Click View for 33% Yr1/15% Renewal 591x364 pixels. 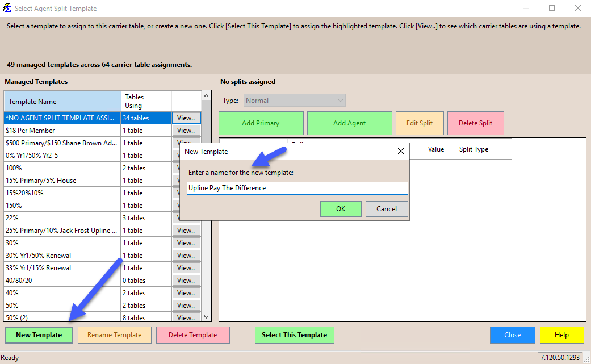186,267
